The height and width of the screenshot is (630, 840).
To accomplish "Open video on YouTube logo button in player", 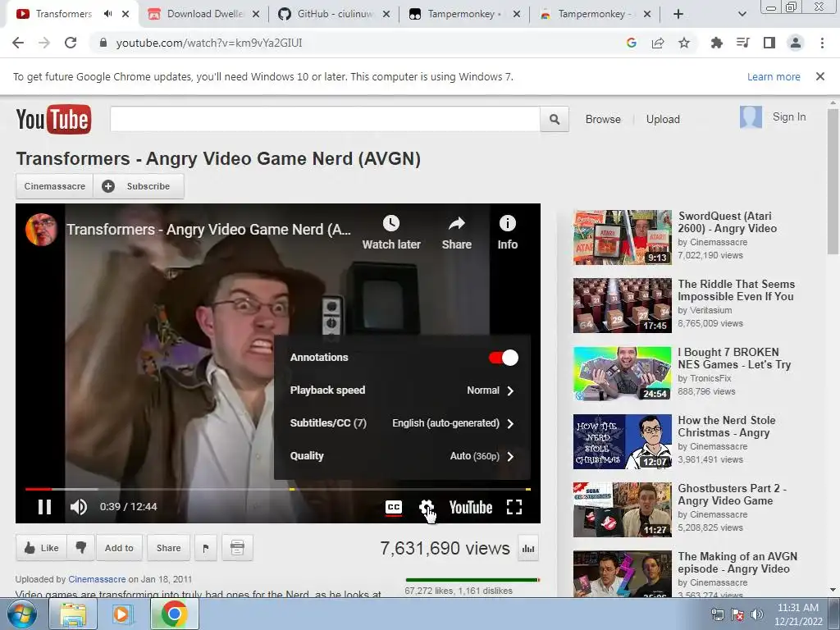I will click(470, 507).
